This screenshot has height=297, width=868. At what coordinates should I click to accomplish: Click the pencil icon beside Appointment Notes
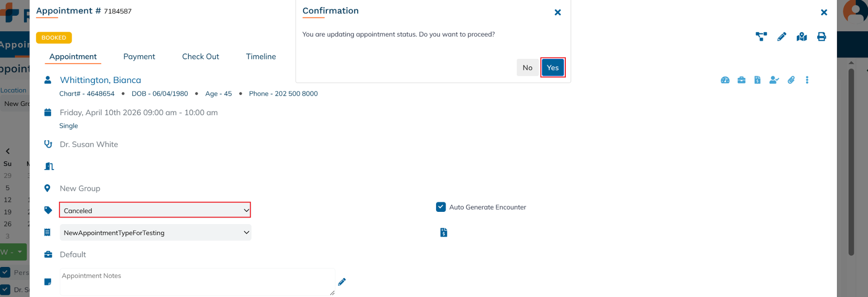342,282
